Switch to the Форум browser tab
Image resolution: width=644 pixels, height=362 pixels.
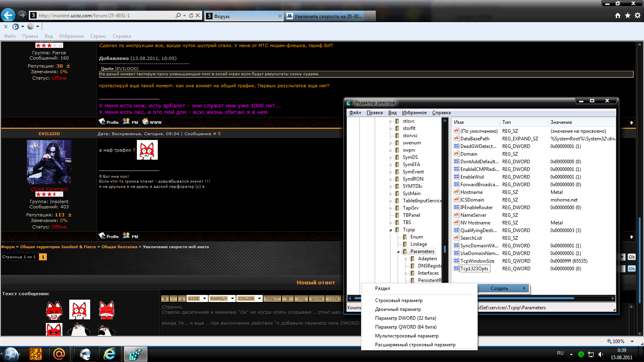point(244,16)
